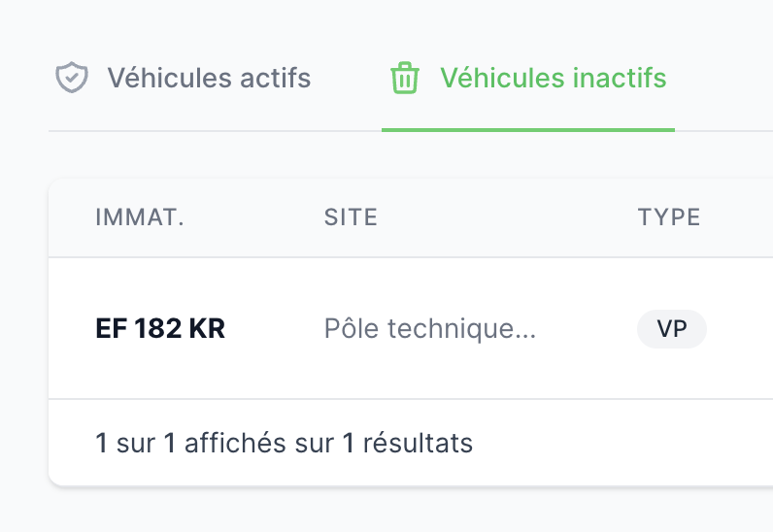773x532 pixels.
Task: Select the Véhicules inactifs tab label
Action: pos(554,78)
